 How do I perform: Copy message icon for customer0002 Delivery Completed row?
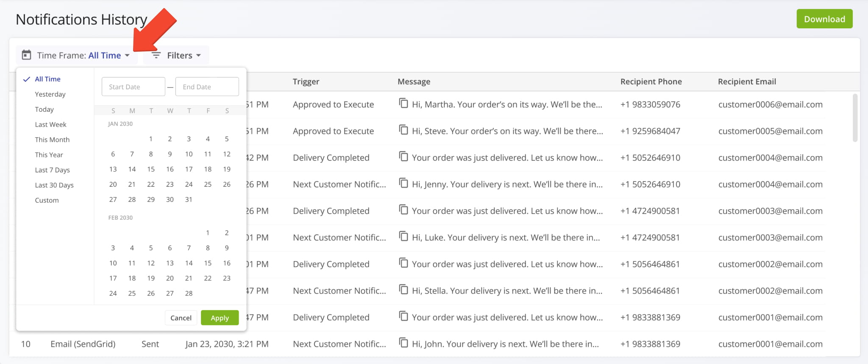[403, 263]
